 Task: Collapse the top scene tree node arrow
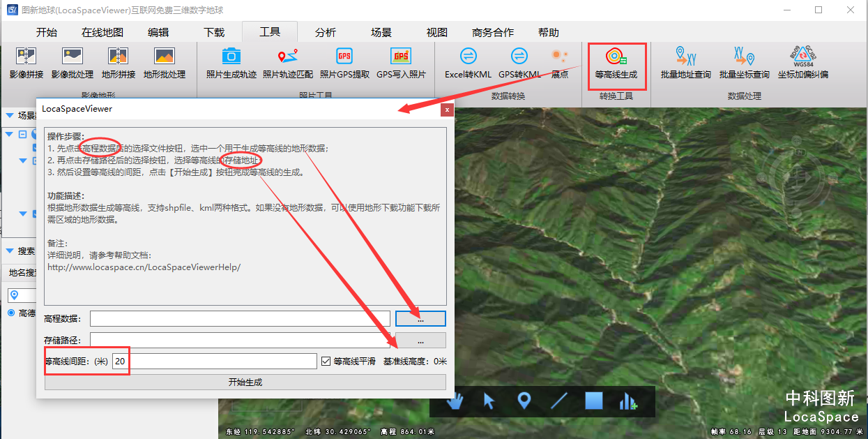(10, 134)
